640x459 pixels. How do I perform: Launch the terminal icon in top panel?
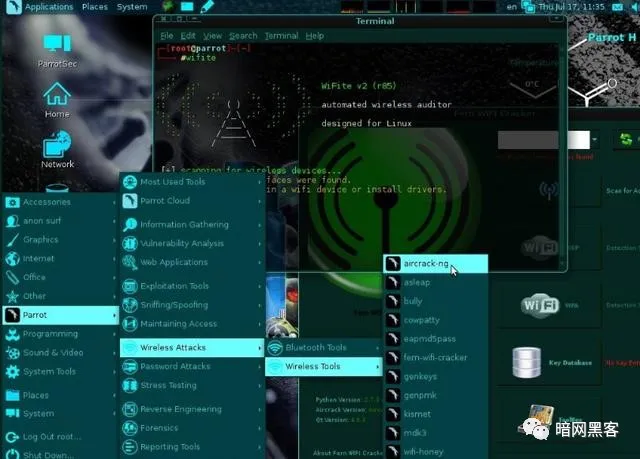[187, 7]
